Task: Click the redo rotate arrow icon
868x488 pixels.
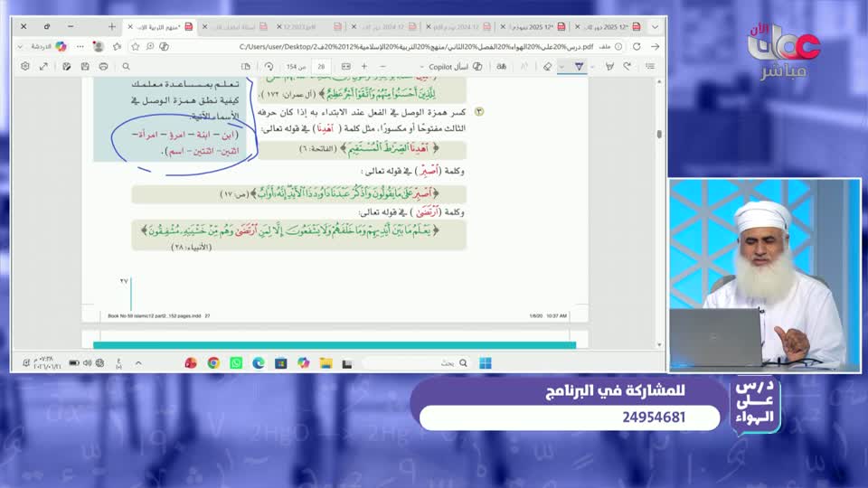Action: coord(627,66)
